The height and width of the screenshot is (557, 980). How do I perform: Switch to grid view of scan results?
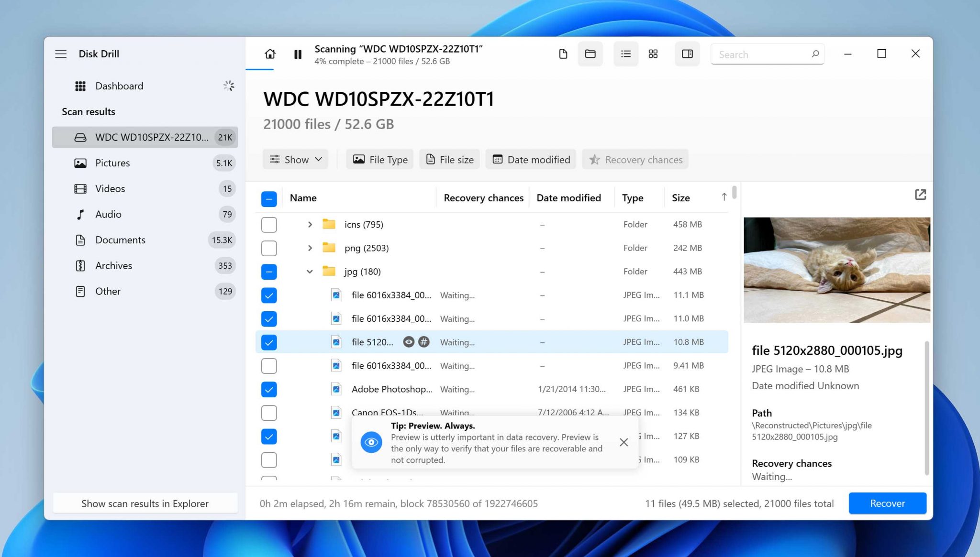pos(653,54)
